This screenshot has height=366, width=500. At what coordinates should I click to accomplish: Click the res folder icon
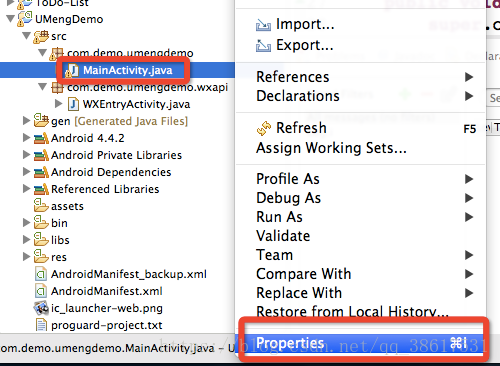pos(41,257)
